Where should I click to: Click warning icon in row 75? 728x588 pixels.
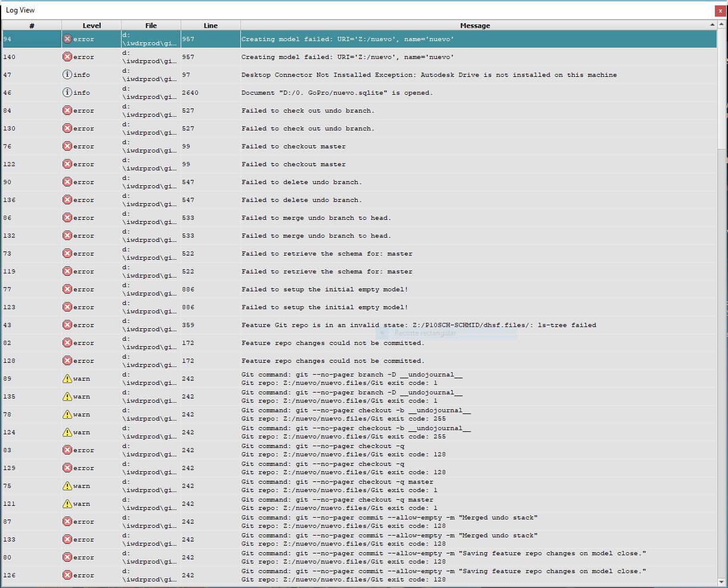[x=67, y=486]
